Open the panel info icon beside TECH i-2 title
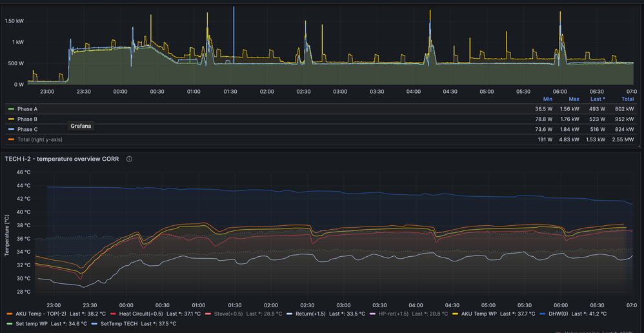 pyautogui.click(x=129, y=159)
